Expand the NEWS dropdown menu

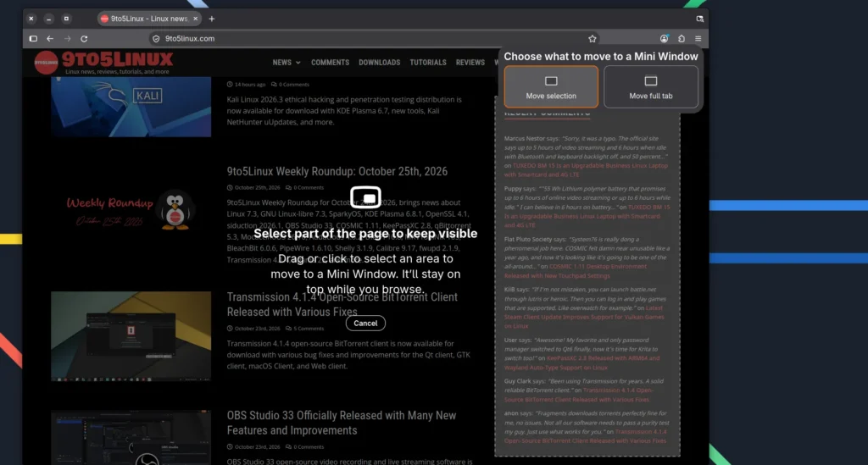(x=287, y=63)
